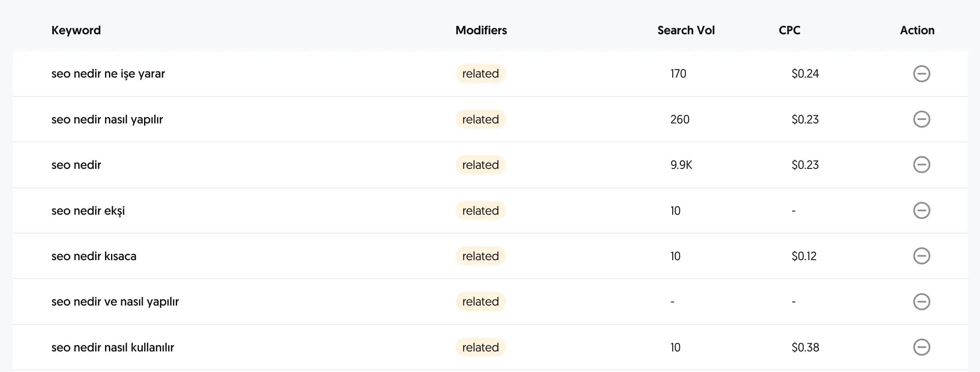Select the 'related' tag for 'seo nedir'
Viewport: 980px width, 372px height.
[x=481, y=165]
